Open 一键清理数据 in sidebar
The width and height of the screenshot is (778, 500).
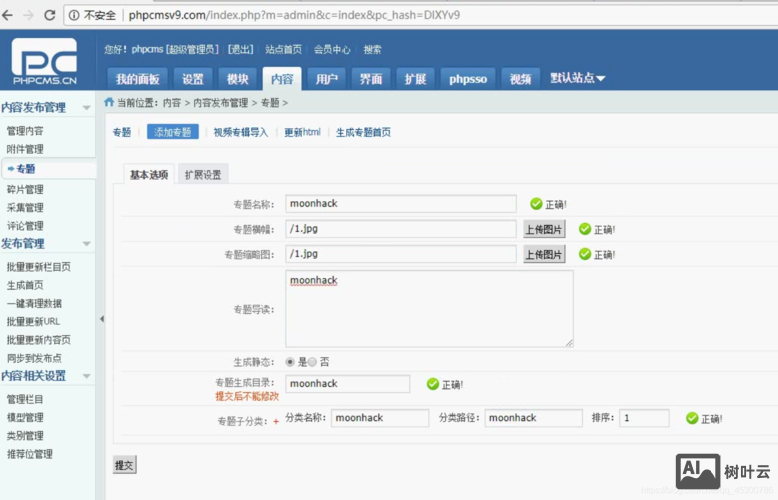point(34,304)
